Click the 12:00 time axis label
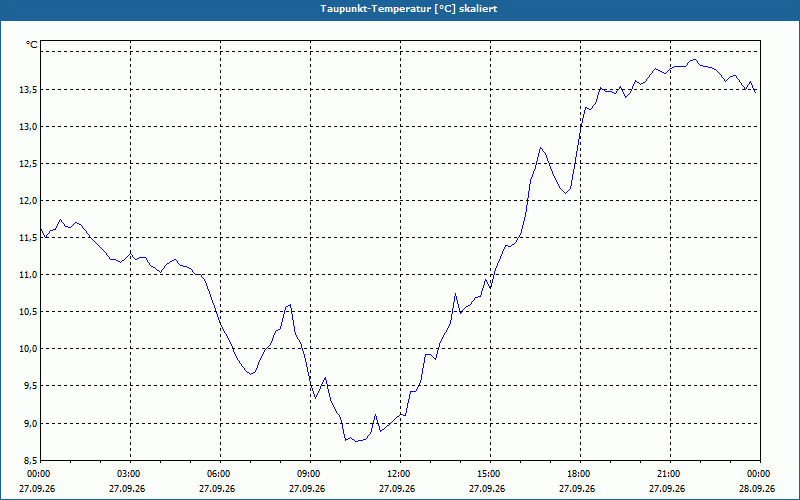The height and width of the screenshot is (500, 800). click(400, 474)
